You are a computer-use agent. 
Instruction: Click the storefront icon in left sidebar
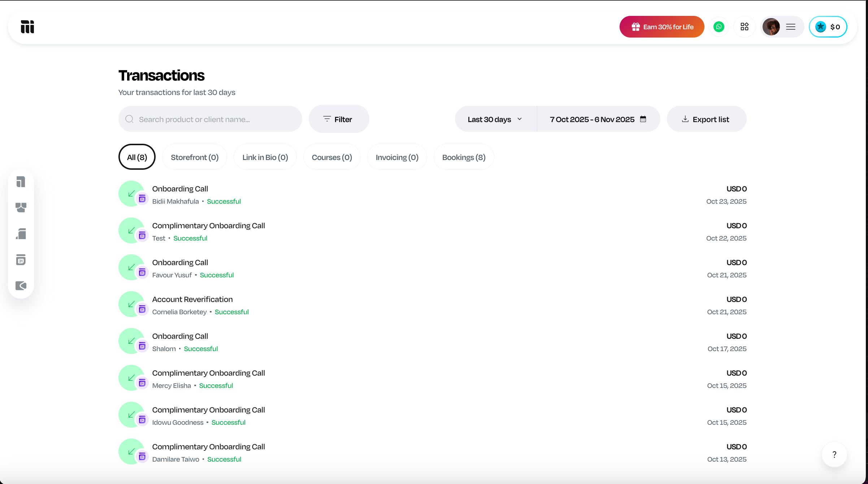(x=21, y=207)
